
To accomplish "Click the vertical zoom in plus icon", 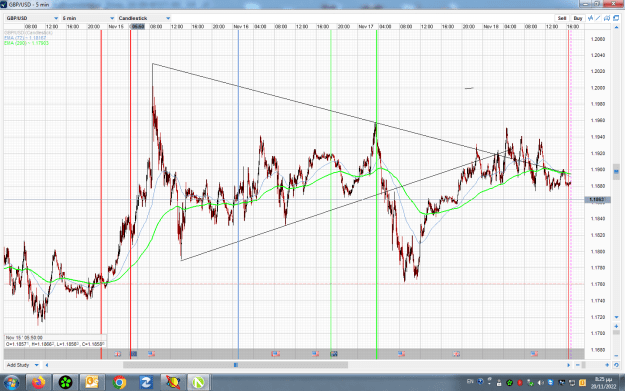I will [616, 326].
